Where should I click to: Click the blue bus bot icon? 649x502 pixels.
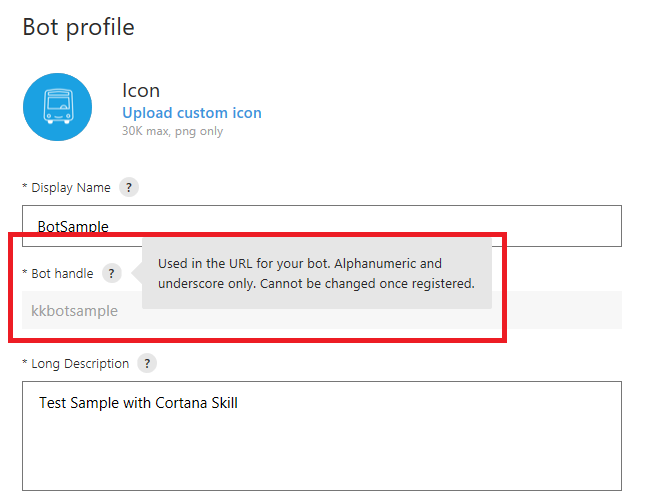click(x=57, y=107)
